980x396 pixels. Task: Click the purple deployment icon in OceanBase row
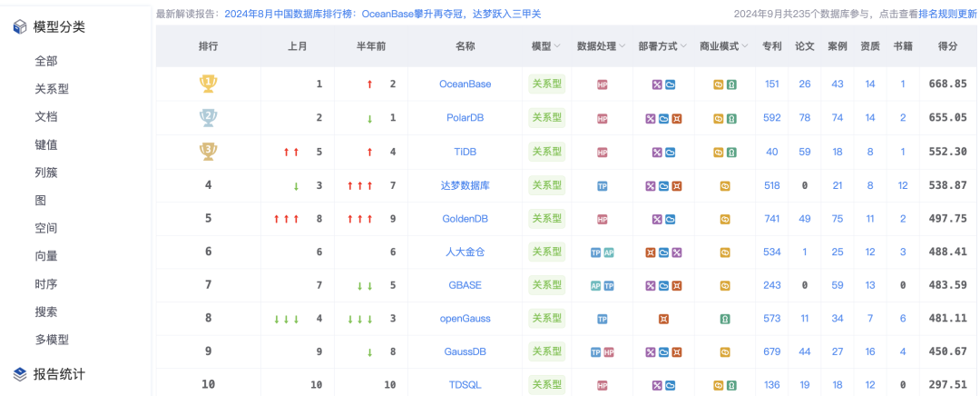tap(657, 84)
